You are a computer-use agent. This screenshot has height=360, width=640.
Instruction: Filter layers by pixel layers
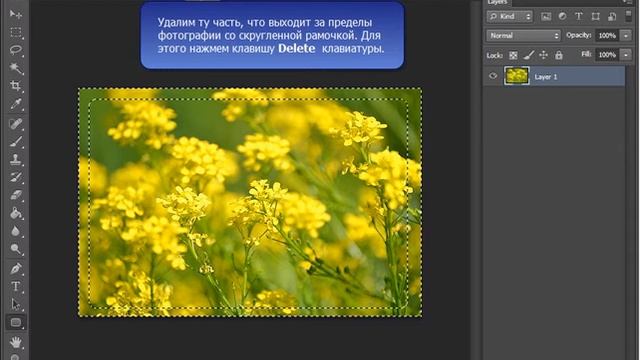(x=546, y=16)
